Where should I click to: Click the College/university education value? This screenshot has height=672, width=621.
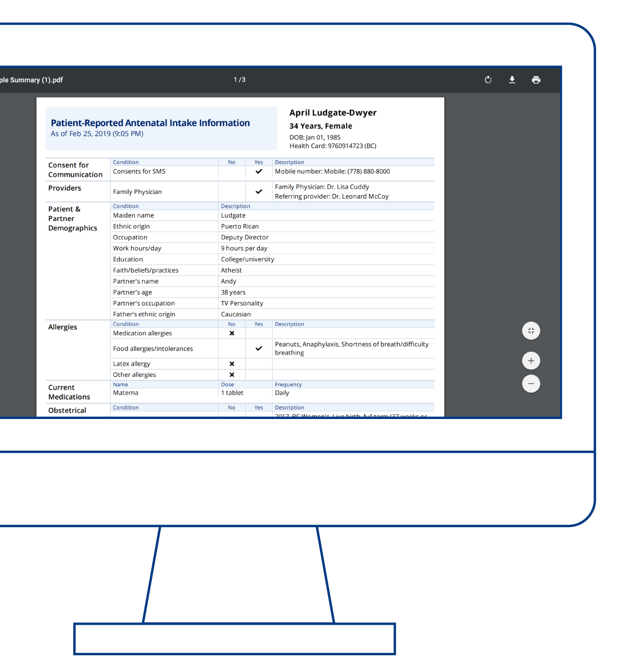click(x=247, y=259)
